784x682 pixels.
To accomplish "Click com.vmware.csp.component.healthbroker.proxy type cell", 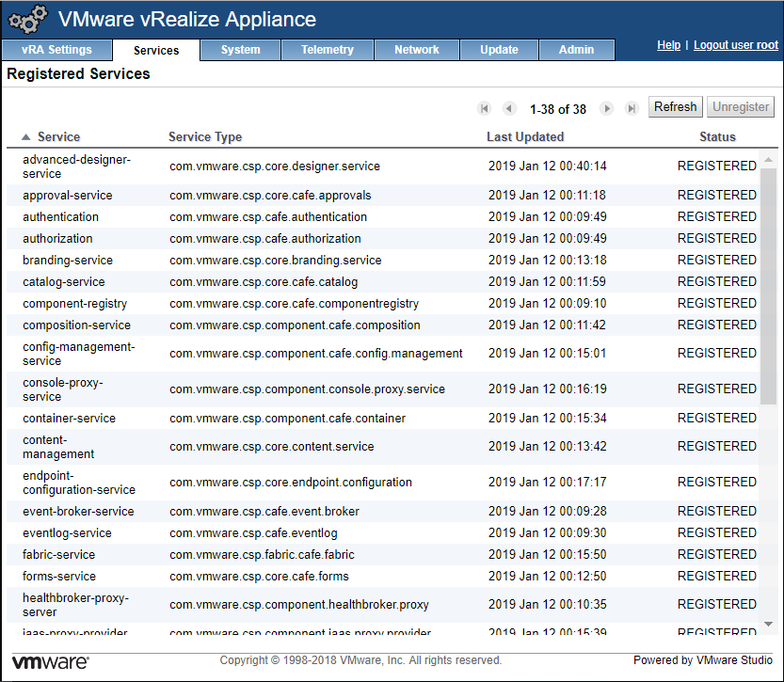I will [x=299, y=605].
